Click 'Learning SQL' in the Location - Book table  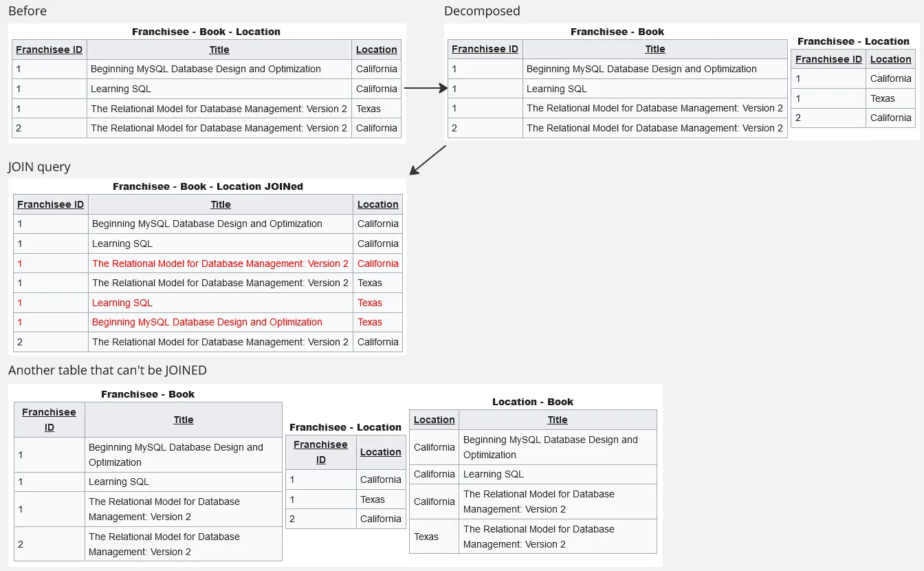point(493,474)
